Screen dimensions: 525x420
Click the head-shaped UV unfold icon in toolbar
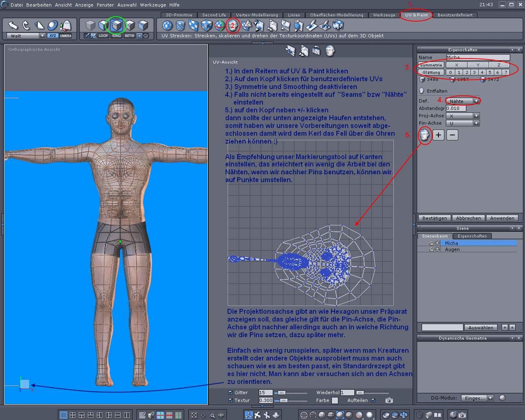233,25
